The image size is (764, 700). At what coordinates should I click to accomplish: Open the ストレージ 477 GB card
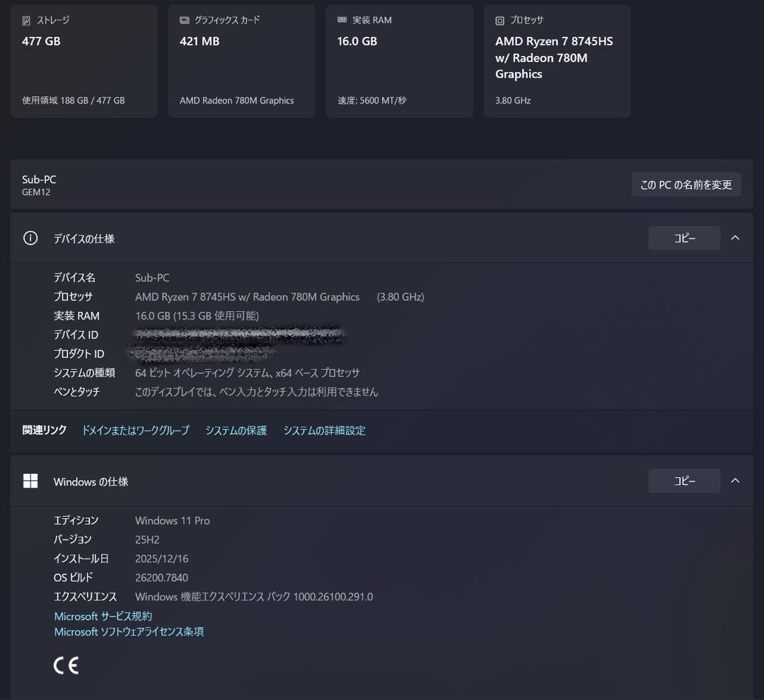[x=83, y=61]
